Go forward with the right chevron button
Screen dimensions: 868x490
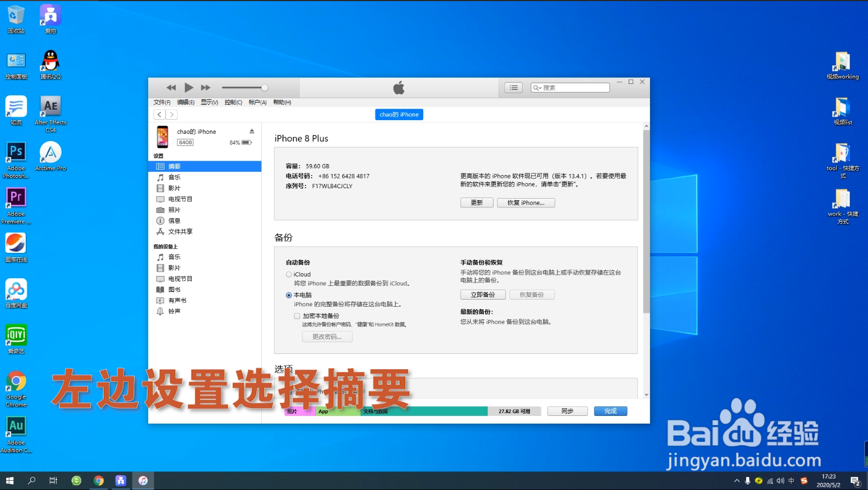(x=171, y=114)
